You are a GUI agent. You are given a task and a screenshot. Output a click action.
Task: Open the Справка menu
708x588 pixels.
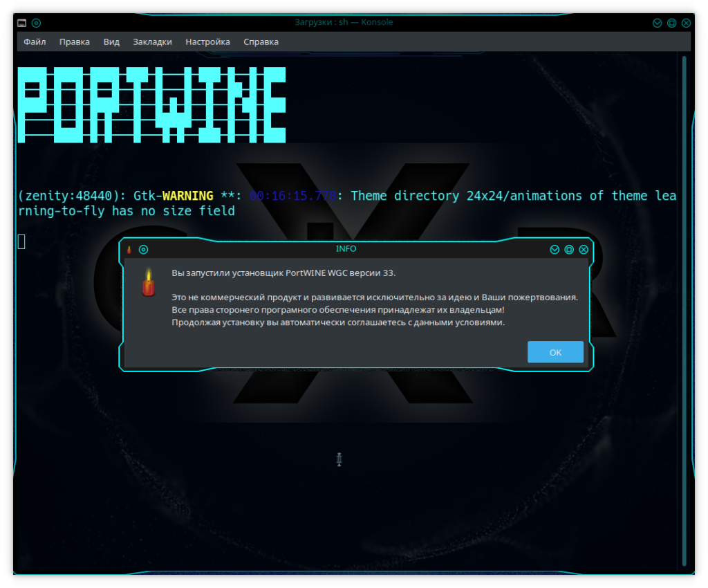tap(261, 42)
